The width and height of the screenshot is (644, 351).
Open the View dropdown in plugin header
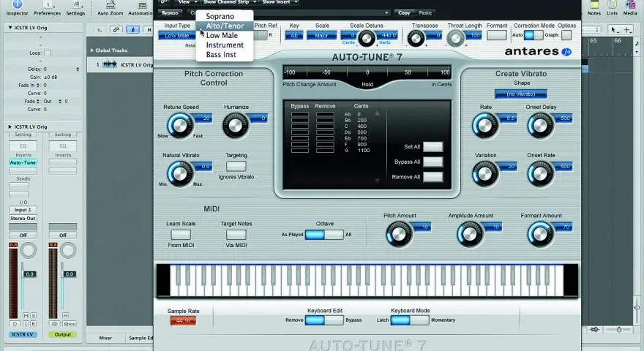coord(187,2)
